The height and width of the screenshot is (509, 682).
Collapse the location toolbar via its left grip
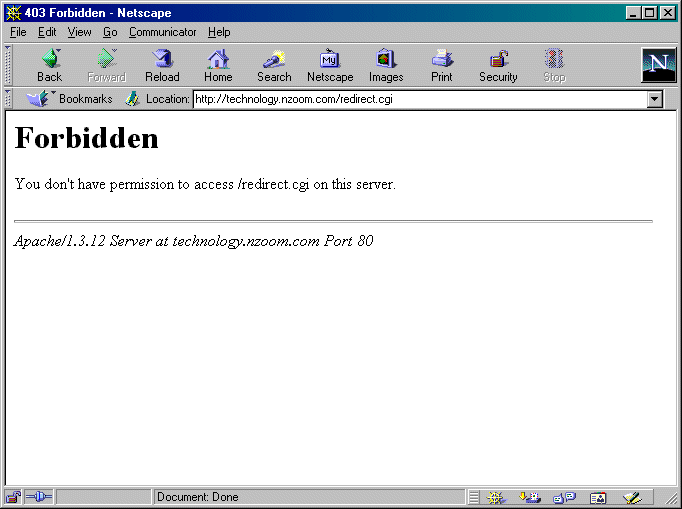9,99
